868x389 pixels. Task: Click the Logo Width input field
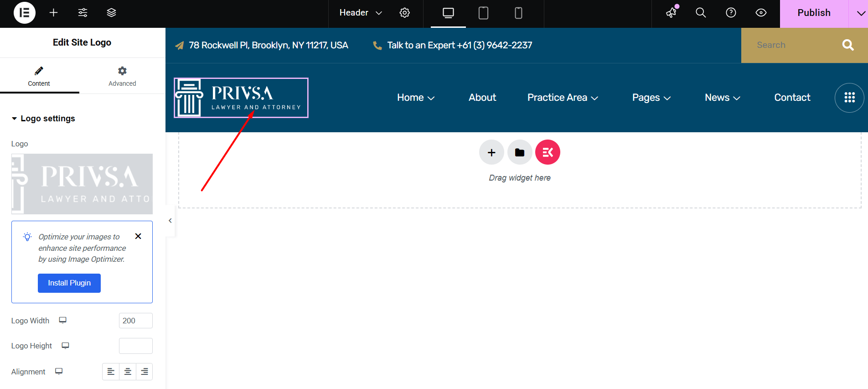click(x=136, y=321)
